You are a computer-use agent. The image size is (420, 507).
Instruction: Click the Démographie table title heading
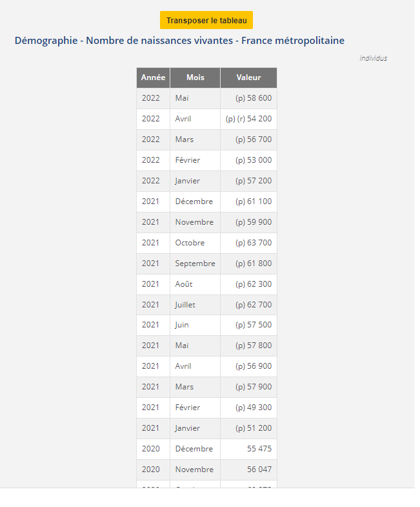(179, 41)
